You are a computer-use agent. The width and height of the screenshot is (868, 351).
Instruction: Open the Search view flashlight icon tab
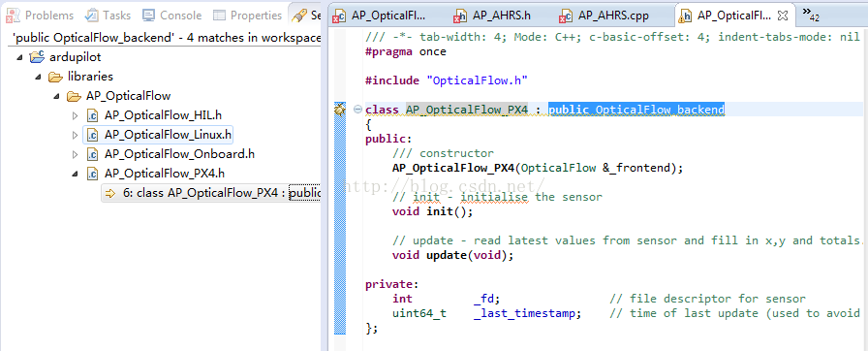[299, 16]
